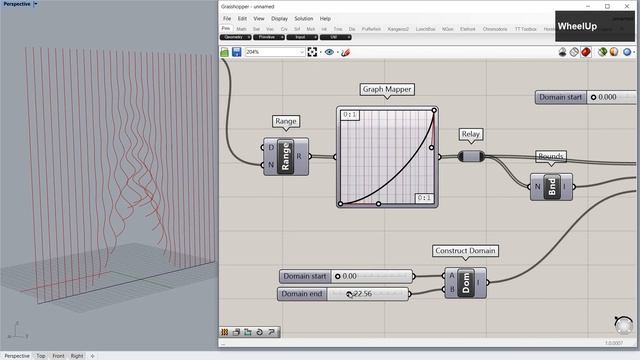Click the Construct Domain group label
The width and height of the screenshot is (640, 360).
[465, 251]
